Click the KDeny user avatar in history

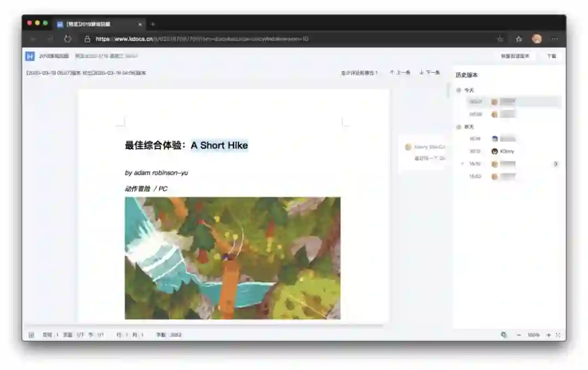click(x=494, y=151)
